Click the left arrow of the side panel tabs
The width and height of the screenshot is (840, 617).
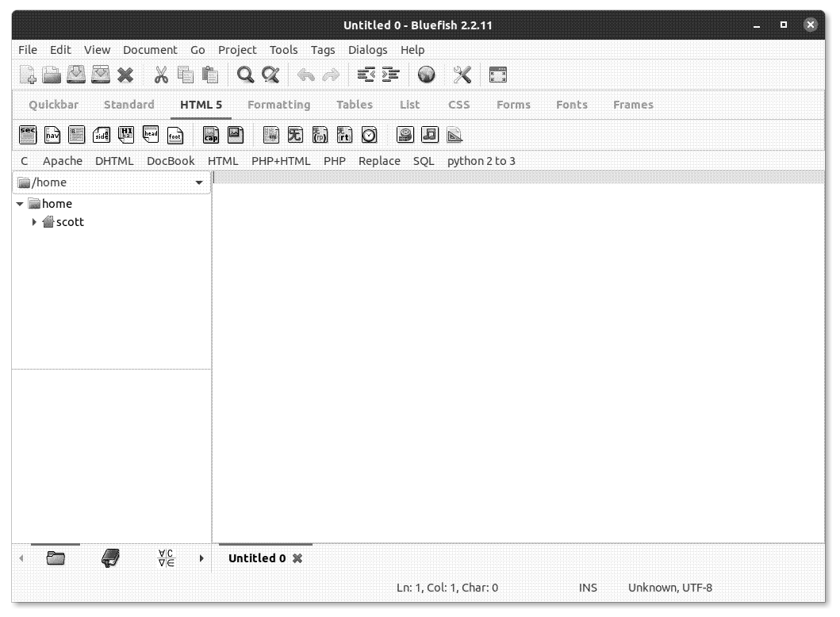(21, 558)
